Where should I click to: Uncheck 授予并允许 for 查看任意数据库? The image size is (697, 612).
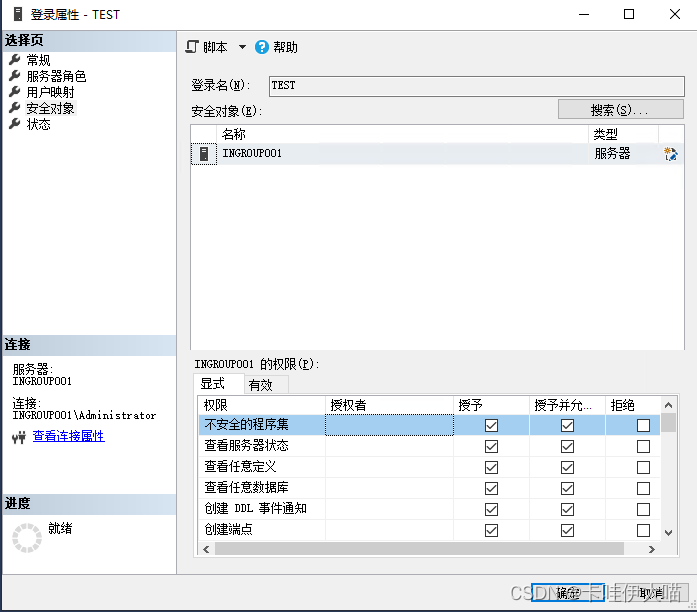(567, 488)
